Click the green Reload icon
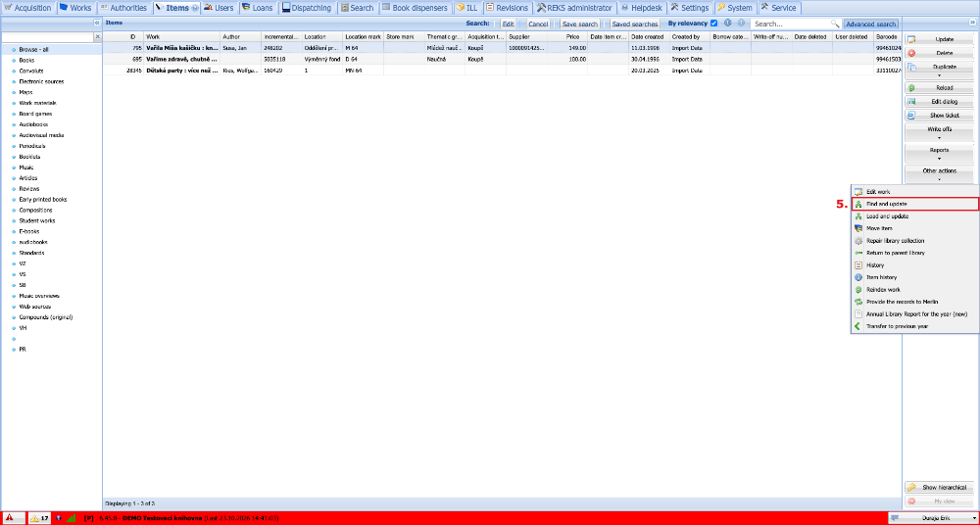The width and height of the screenshot is (980, 525). click(x=911, y=88)
